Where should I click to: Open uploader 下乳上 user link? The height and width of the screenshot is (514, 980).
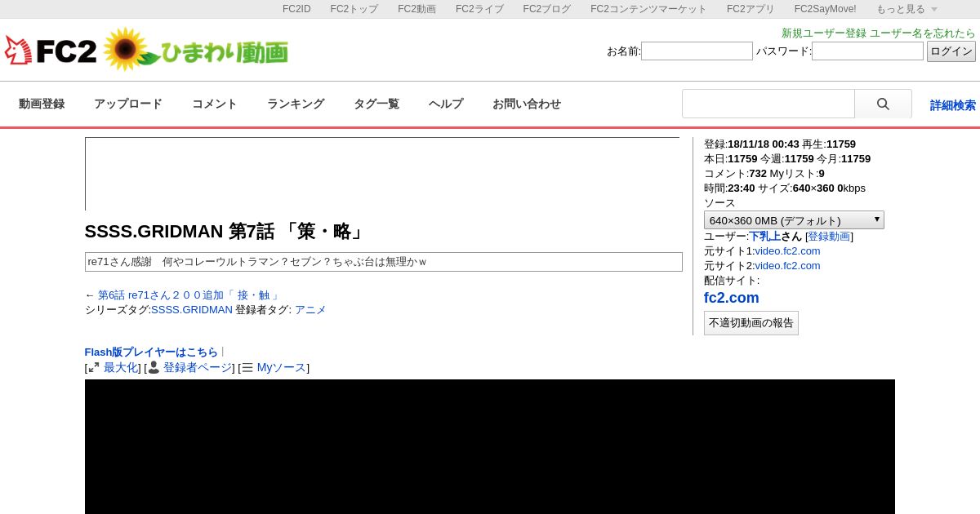[765, 237]
